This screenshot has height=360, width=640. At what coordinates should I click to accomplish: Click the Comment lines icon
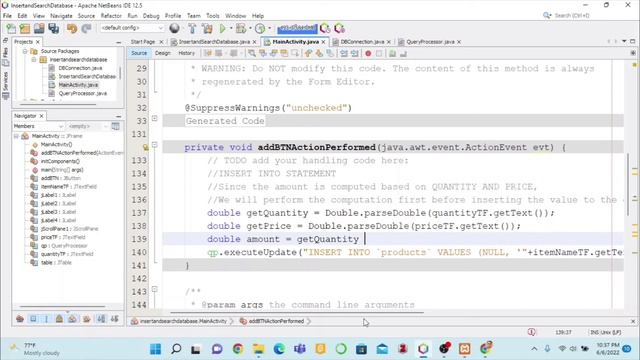point(392,53)
